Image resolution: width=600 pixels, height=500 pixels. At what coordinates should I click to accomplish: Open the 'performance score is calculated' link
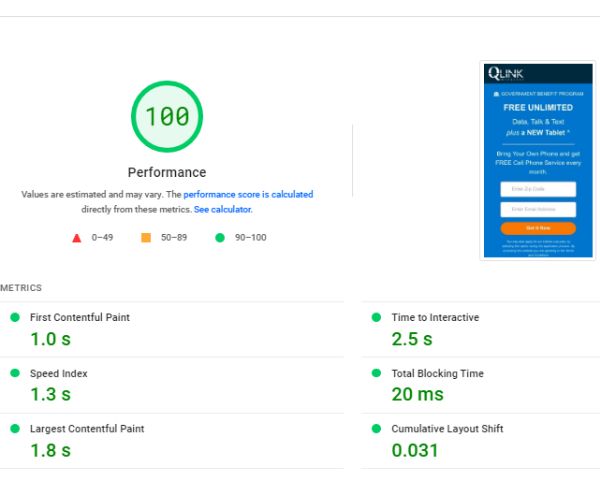(x=248, y=195)
